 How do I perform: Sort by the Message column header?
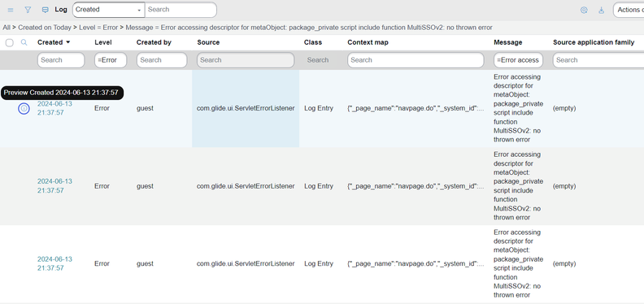(507, 42)
